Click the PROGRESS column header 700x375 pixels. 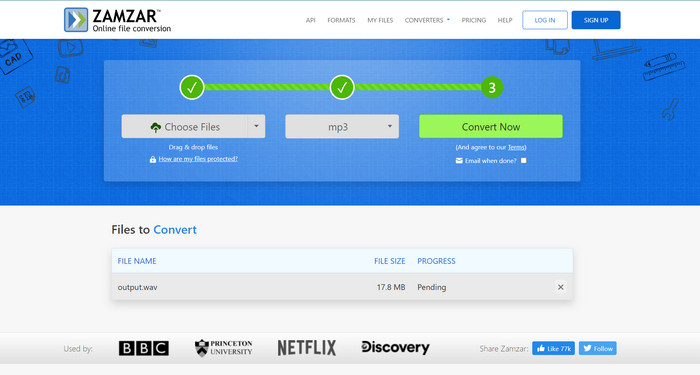[x=436, y=261]
